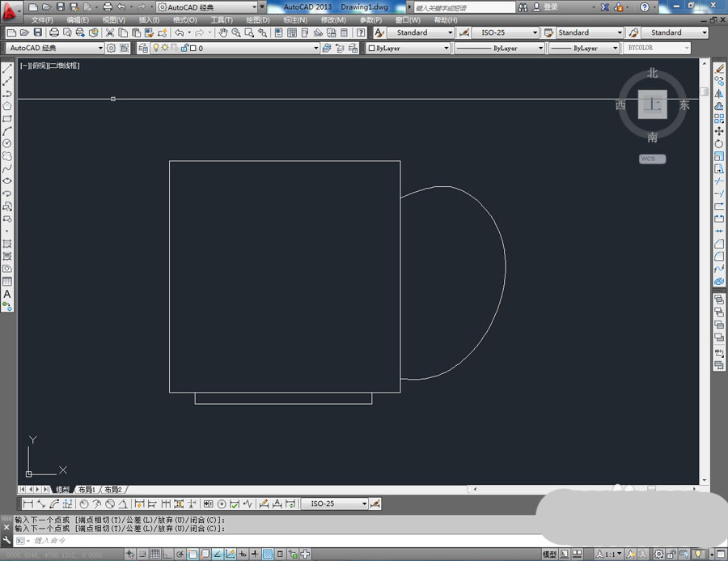Open the 修改(M) menu
The width and height of the screenshot is (728, 561).
point(333,20)
